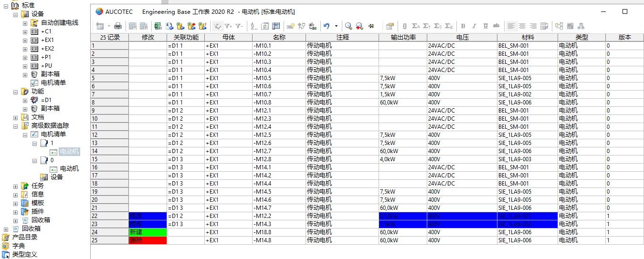Click the 输出功率 column header
This screenshot has width=644, height=259.
tap(403, 37)
